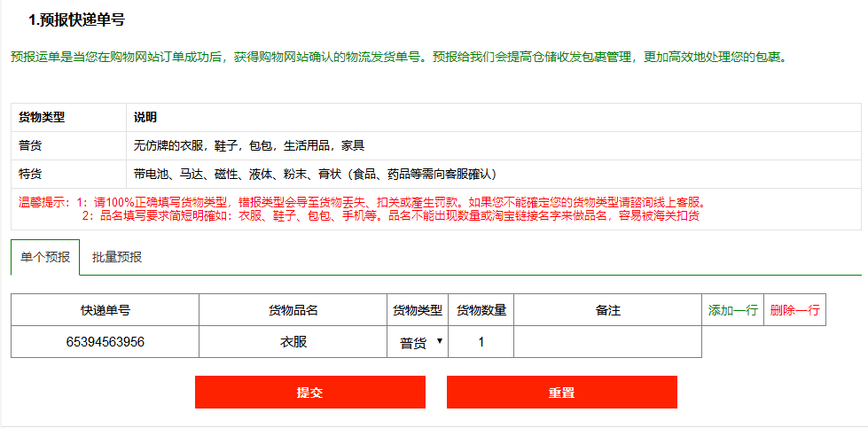Switch to the 单个预报 tab
Viewport: 868px width, 428px height.
pyautogui.click(x=45, y=257)
